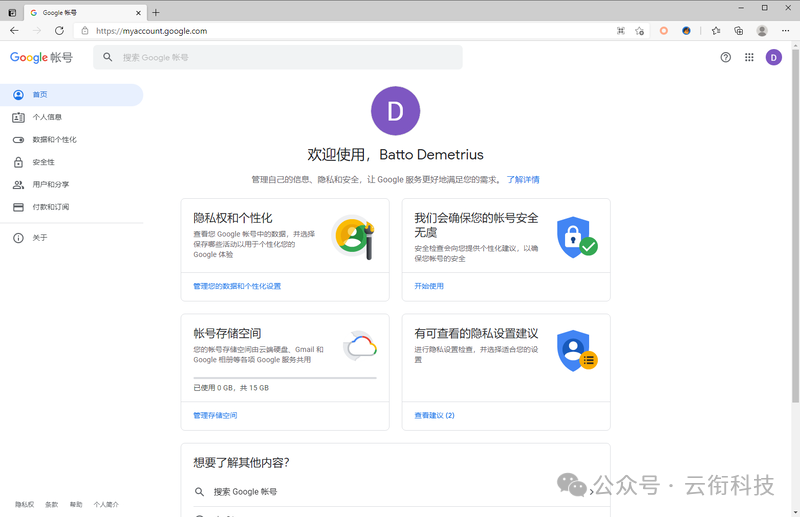Click the large purple D profile picture
This screenshot has width=800, height=517.
coord(395,111)
